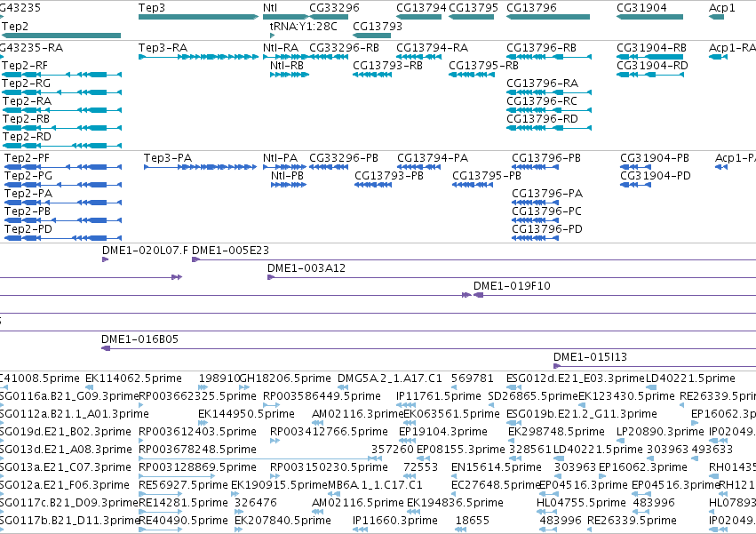Click the Ntl-RA transcript
756x534 pixels.
point(285,57)
